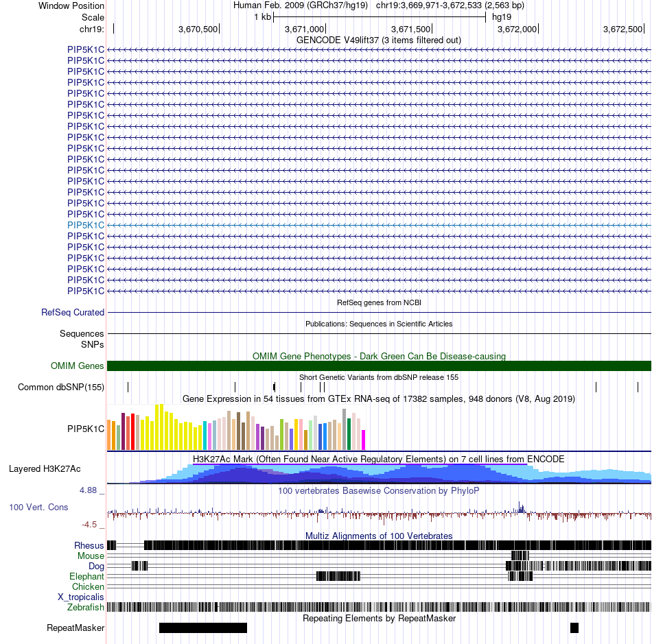Click the 3,671,500 ruler position
Viewport: 652px width, 644px height.
(411, 29)
